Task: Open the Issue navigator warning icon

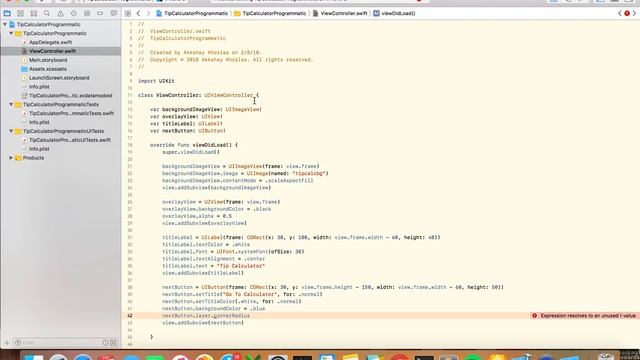Action: point(60,13)
